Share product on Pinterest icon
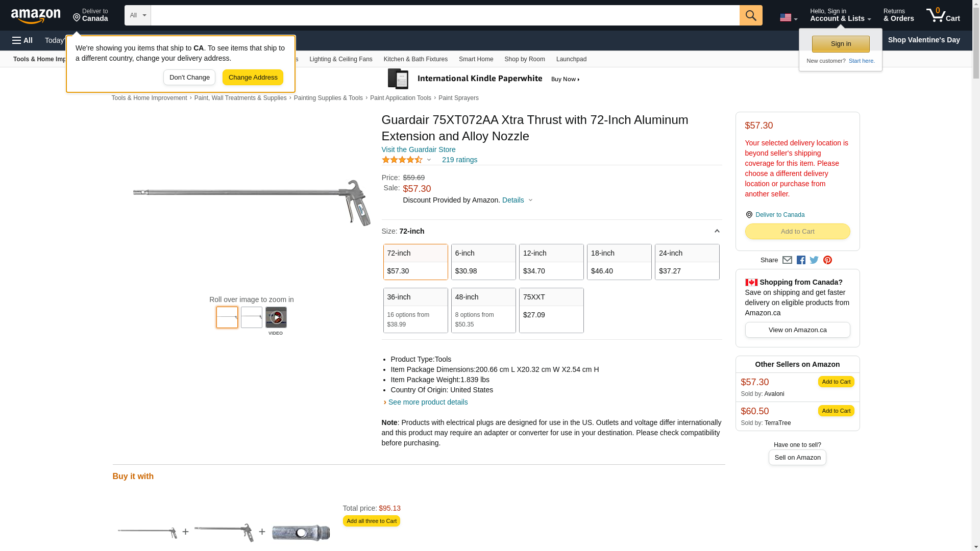This screenshot has height=551, width=980. [827, 260]
